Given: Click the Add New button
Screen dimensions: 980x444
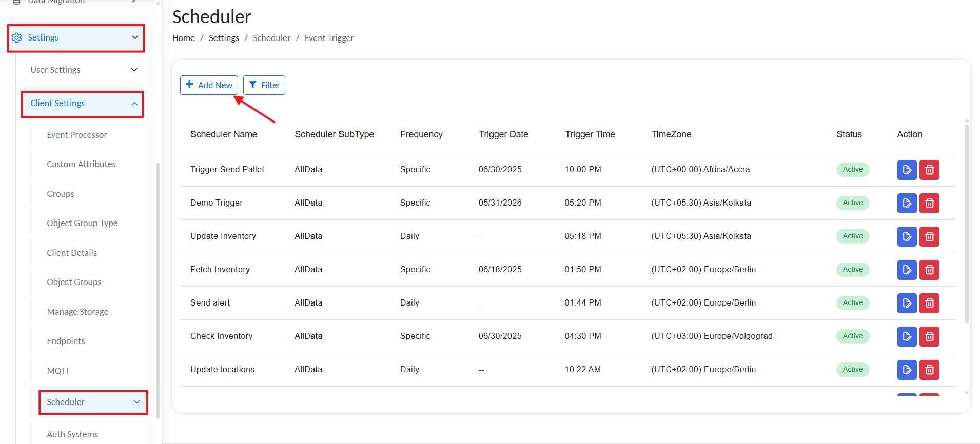Looking at the screenshot, I should (x=209, y=85).
